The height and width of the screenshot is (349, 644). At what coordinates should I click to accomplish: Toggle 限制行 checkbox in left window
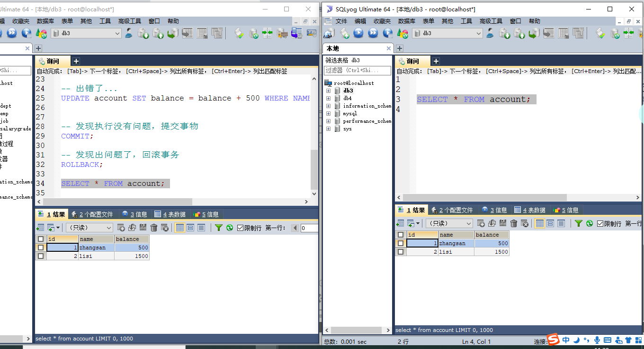[240, 228]
